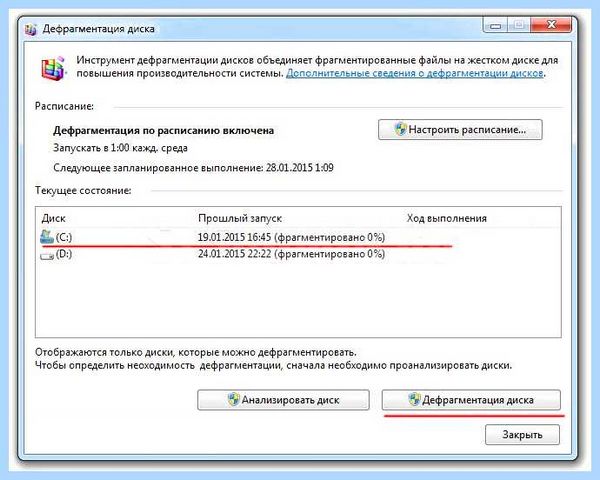
Task: Click the window title Дефрагментация диска
Action: [99, 29]
